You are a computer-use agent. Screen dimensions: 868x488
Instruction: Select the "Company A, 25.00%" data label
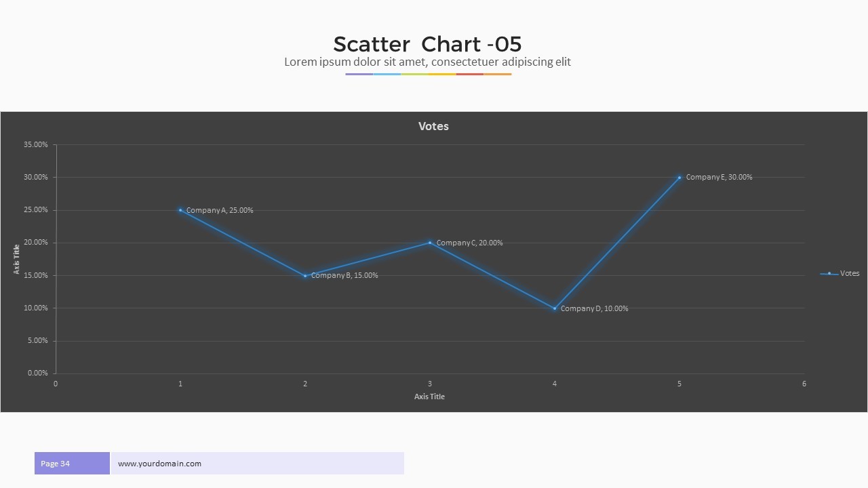(220, 210)
